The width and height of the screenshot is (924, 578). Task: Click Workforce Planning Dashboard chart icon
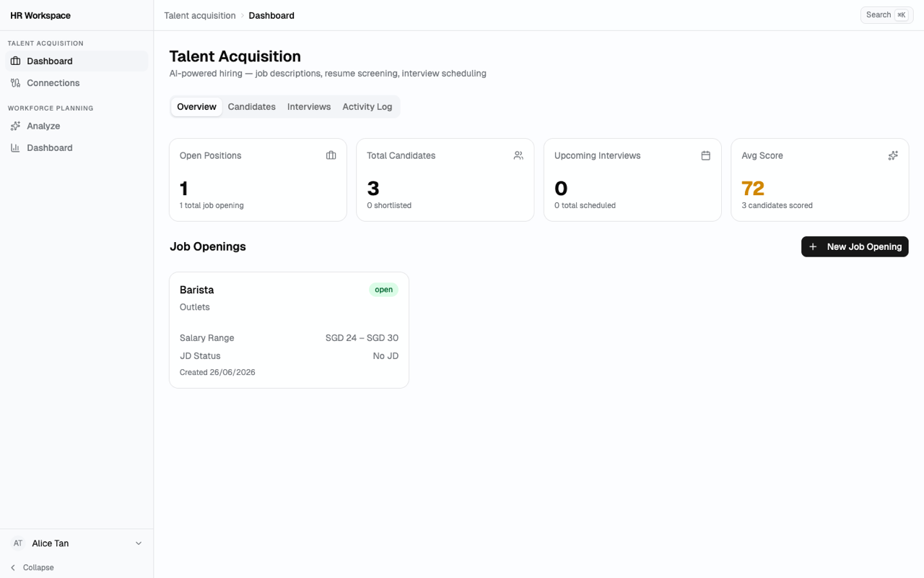(x=15, y=147)
